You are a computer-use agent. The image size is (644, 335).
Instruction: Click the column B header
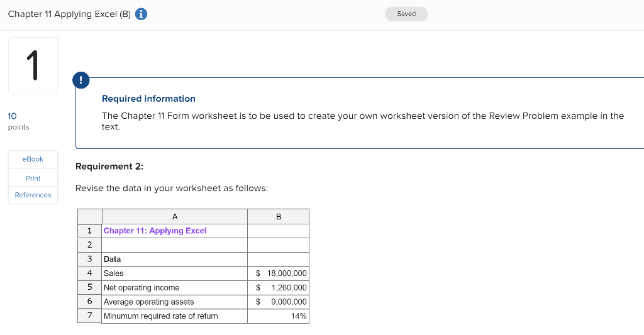[279, 216]
